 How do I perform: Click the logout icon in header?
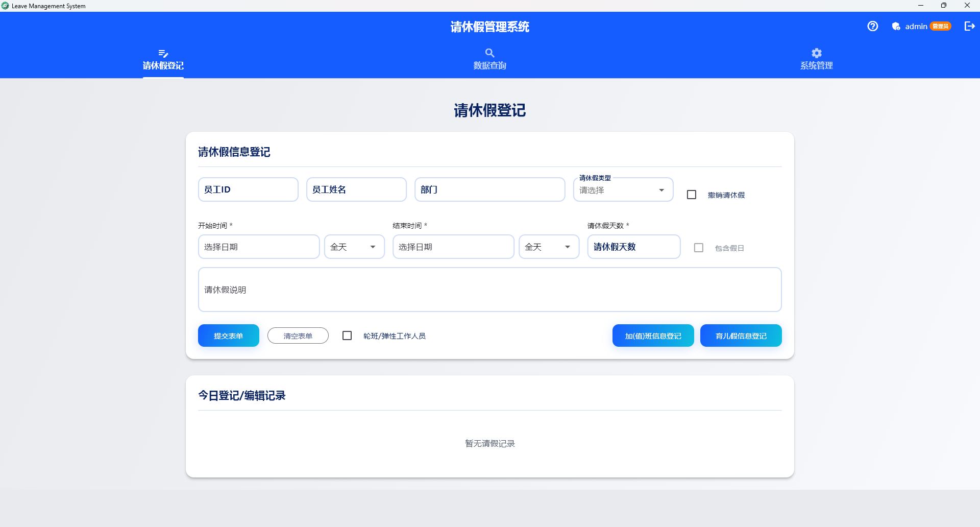(969, 26)
